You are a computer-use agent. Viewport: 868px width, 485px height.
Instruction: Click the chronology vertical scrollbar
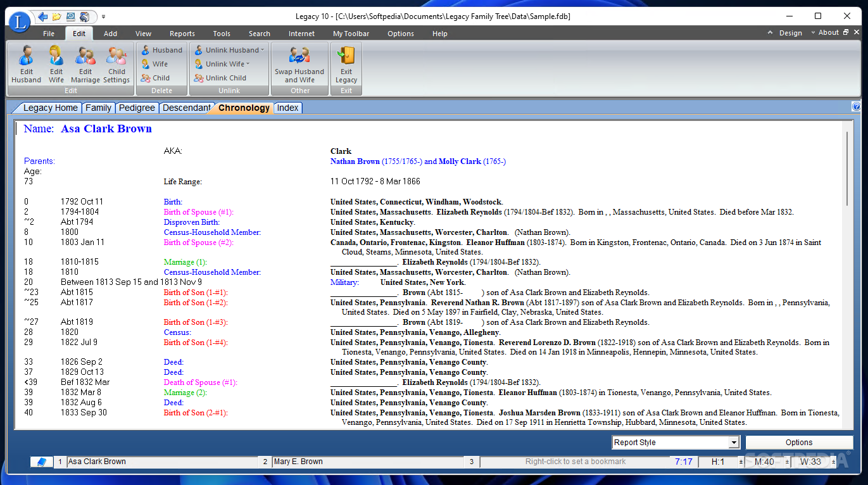848,167
